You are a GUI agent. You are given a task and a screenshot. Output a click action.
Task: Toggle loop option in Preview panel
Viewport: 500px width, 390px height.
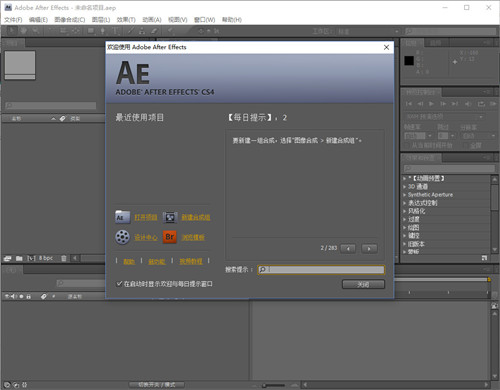[481, 104]
